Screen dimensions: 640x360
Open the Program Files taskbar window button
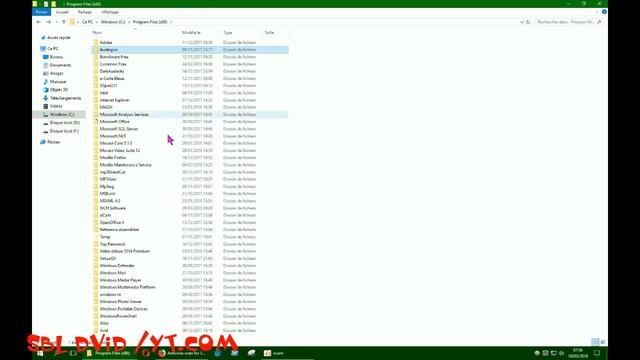point(109,353)
